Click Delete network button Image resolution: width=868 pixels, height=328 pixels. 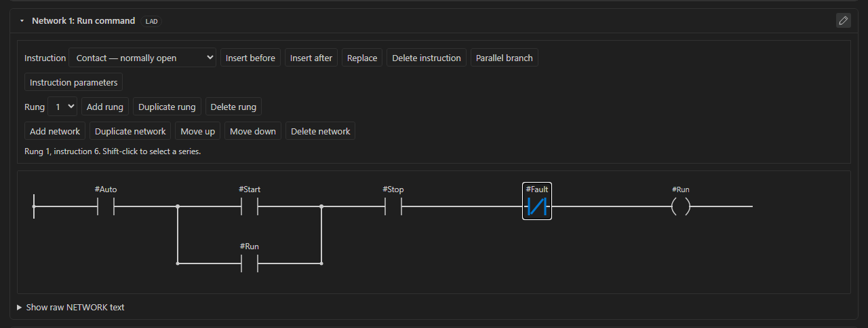tap(320, 131)
